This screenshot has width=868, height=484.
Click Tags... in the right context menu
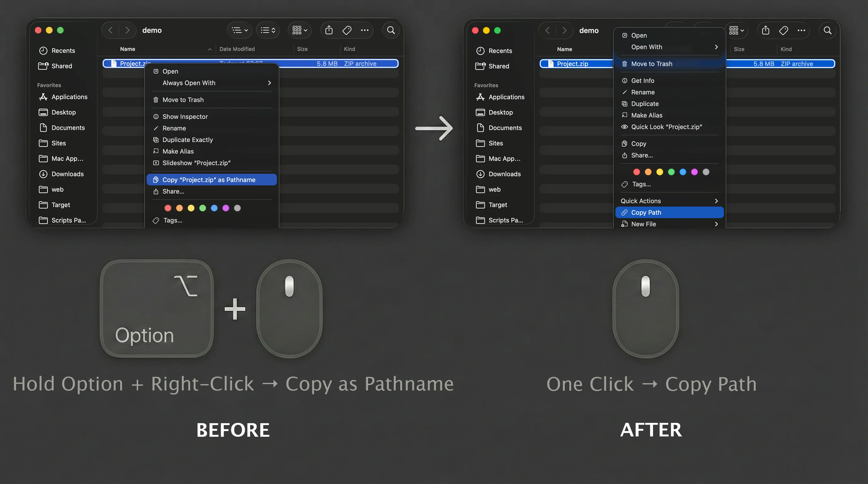[x=670, y=184]
